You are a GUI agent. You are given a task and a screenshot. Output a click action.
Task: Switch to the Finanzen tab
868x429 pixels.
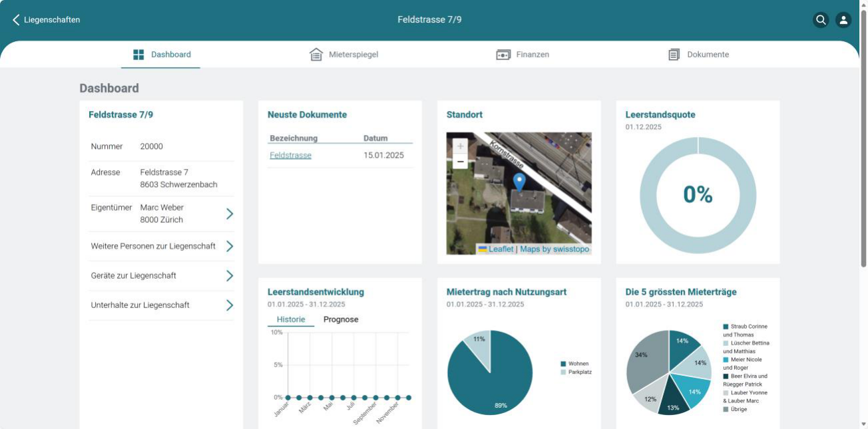(x=523, y=55)
